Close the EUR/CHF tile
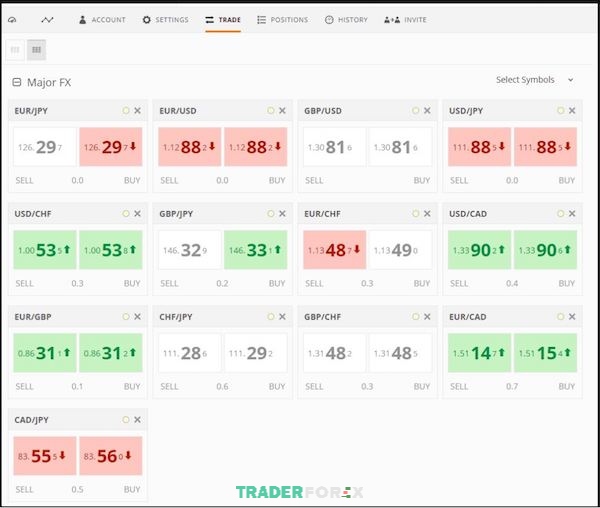Screen dimensions: 600x508 pyautogui.click(x=427, y=213)
